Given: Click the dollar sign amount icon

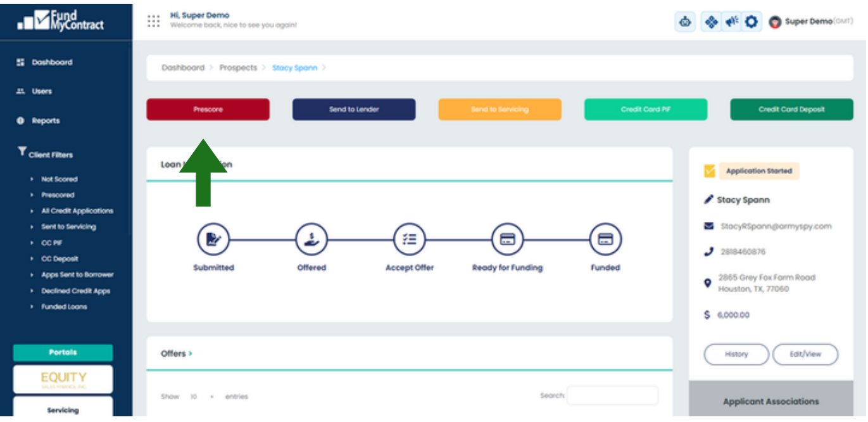Looking at the screenshot, I should click(707, 315).
